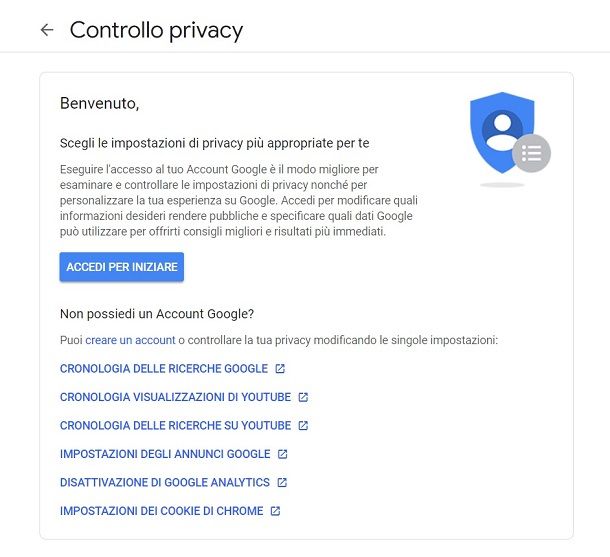Open CRONOLOGIA VISUALIZZAZIONI DI YOUTUBE link

click(175, 397)
